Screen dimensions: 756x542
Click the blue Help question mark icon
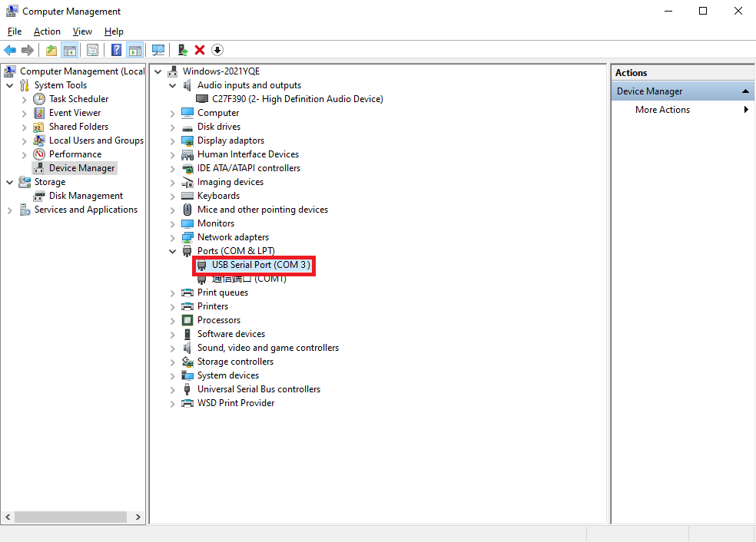click(116, 50)
